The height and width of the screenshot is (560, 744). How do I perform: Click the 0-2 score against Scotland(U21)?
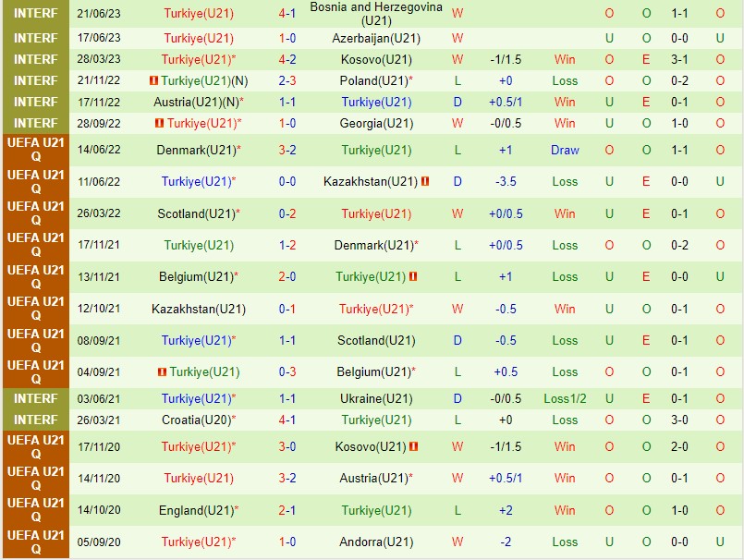(x=287, y=214)
